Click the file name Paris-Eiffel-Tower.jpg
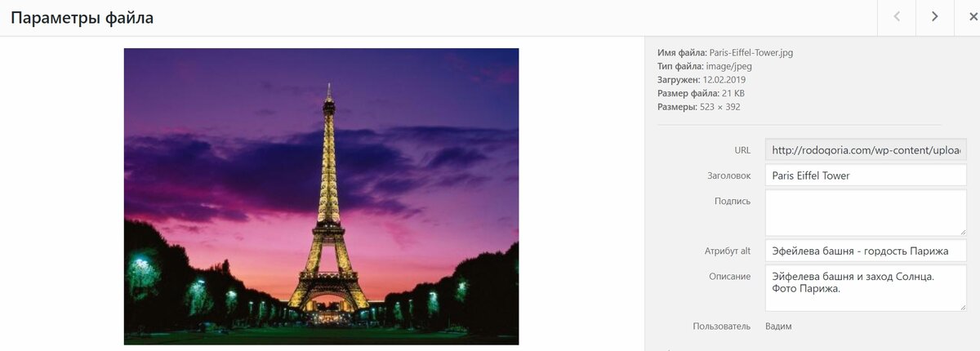This screenshot has height=351, width=980. tap(751, 52)
